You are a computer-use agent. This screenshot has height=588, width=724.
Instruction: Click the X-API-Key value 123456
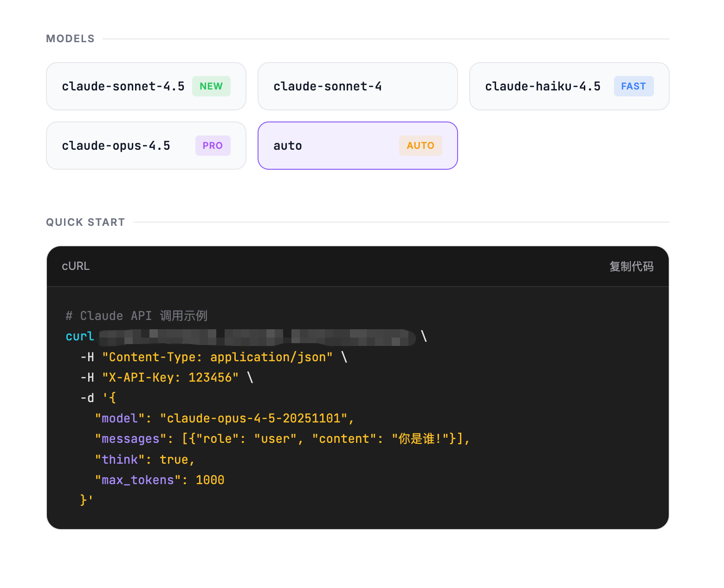click(210, 377)
